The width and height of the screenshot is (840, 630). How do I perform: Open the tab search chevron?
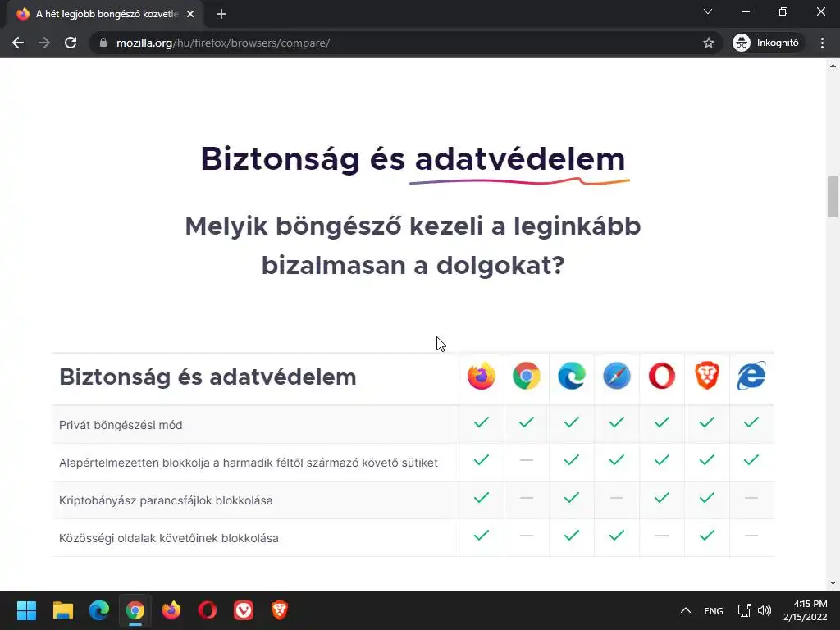[708, 11]
